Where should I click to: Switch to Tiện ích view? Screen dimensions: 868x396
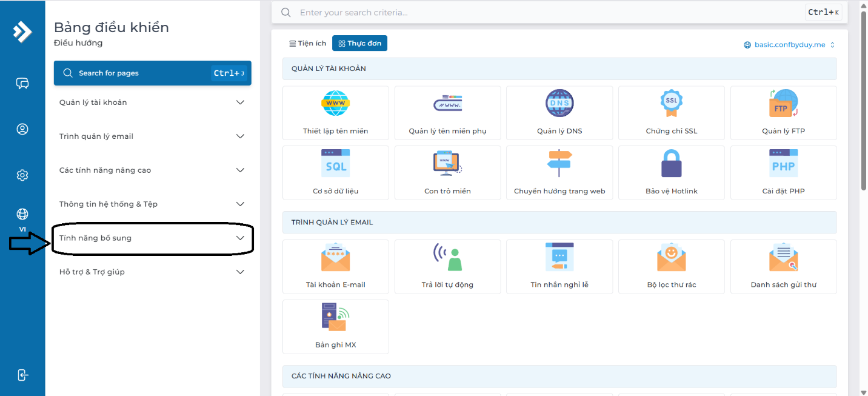tap(308, 44)
